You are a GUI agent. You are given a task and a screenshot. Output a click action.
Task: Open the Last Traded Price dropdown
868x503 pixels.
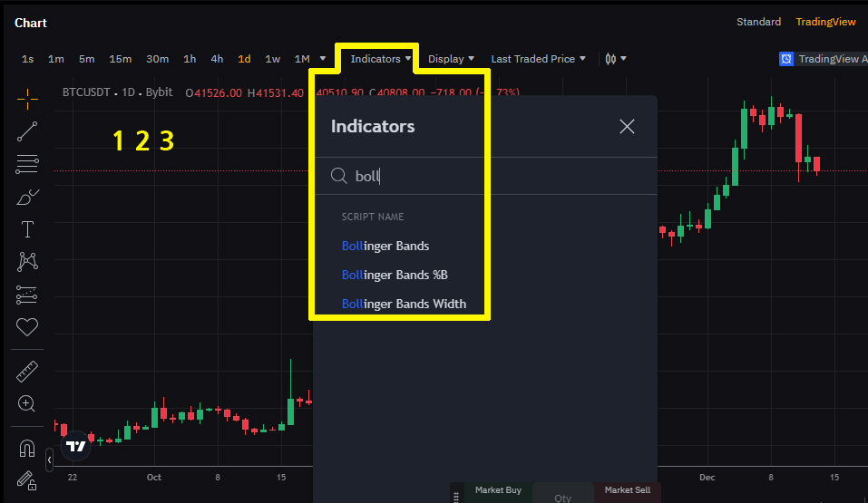[x=538, y=59]
